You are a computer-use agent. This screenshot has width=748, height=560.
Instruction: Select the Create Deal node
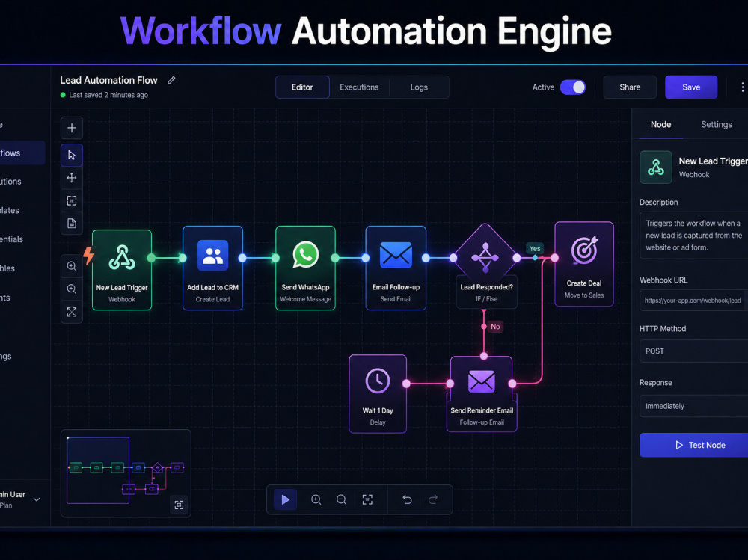coord(584,264)
